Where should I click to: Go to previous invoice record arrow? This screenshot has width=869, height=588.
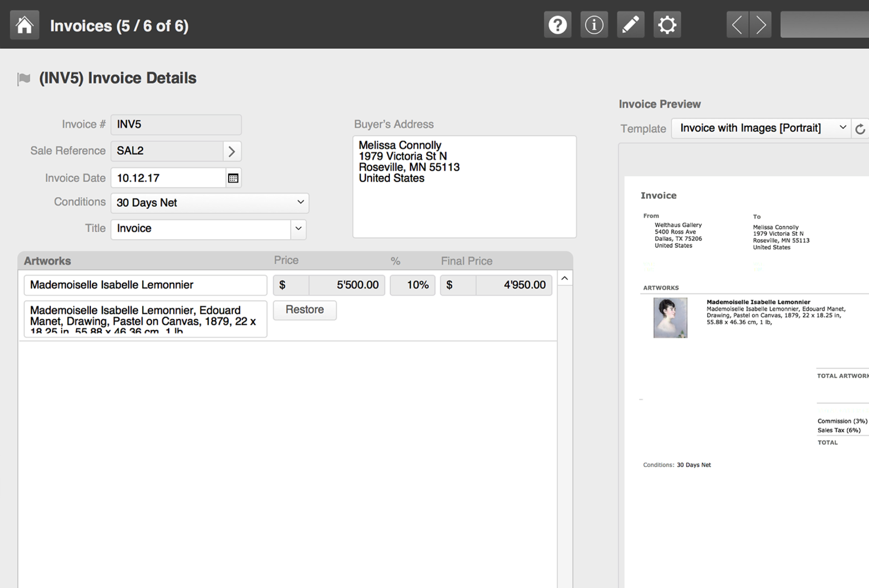(737, 25)
